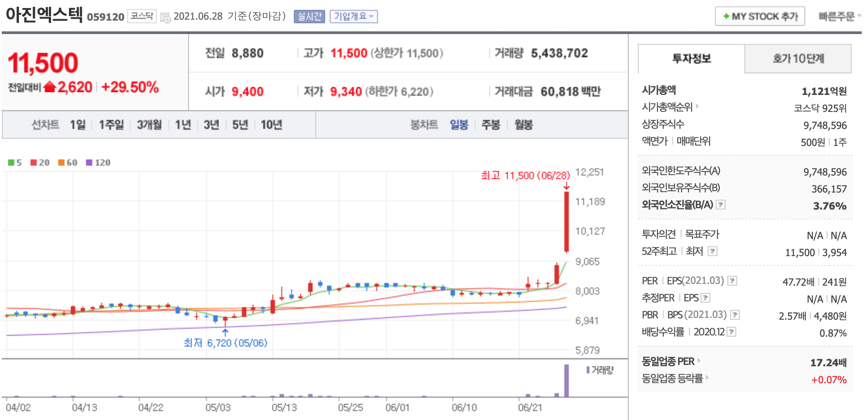
Task: Click the 코스닥 market badge
Action: (x=142, y=16)
